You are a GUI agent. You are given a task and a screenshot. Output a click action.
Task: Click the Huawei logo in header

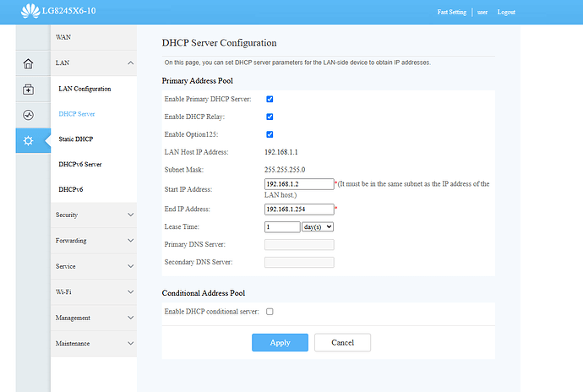tap(30, 11)
